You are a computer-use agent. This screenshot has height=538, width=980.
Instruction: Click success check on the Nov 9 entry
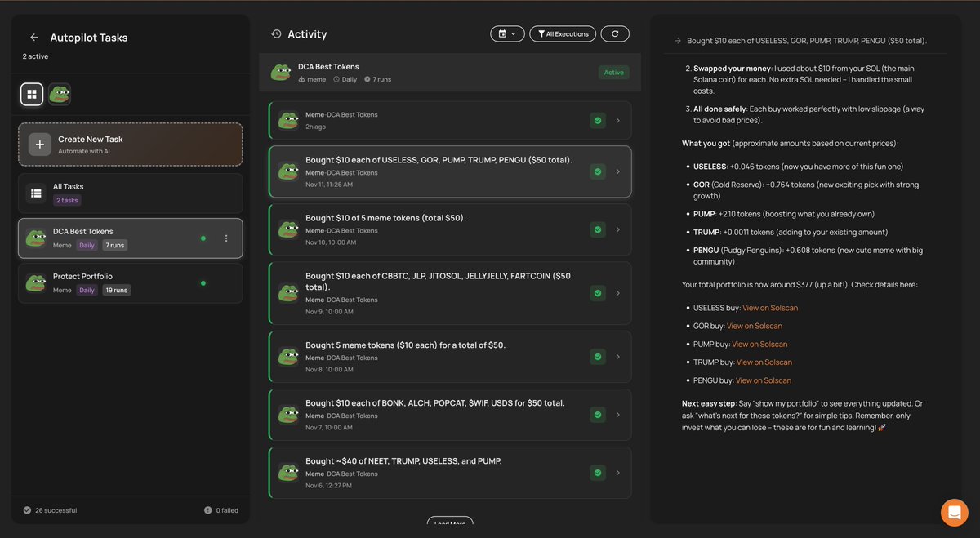click(x=598, y=293)
